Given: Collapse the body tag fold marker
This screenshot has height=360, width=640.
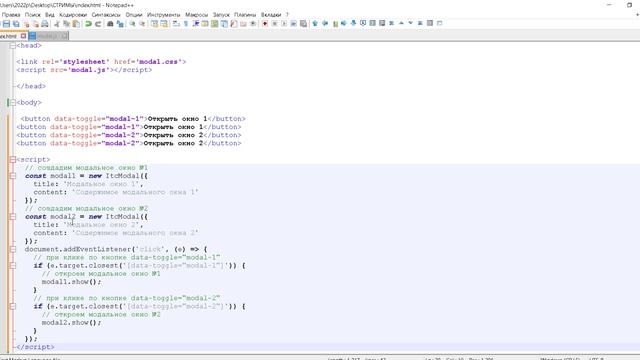Looking at the screenshot, I should (13, 102).
